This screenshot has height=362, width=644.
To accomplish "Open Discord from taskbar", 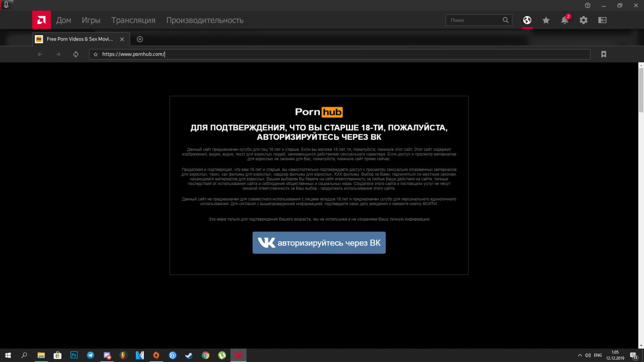I will [x=107, y=355].
